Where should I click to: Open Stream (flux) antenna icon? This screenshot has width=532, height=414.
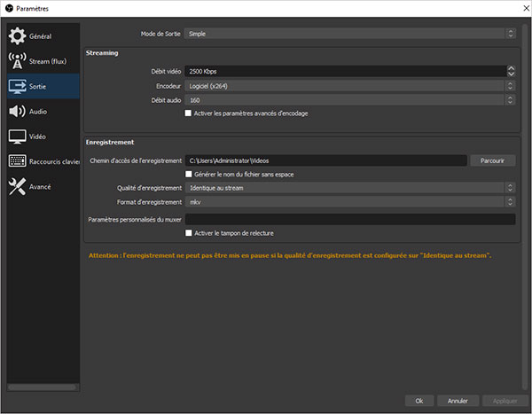17,61
